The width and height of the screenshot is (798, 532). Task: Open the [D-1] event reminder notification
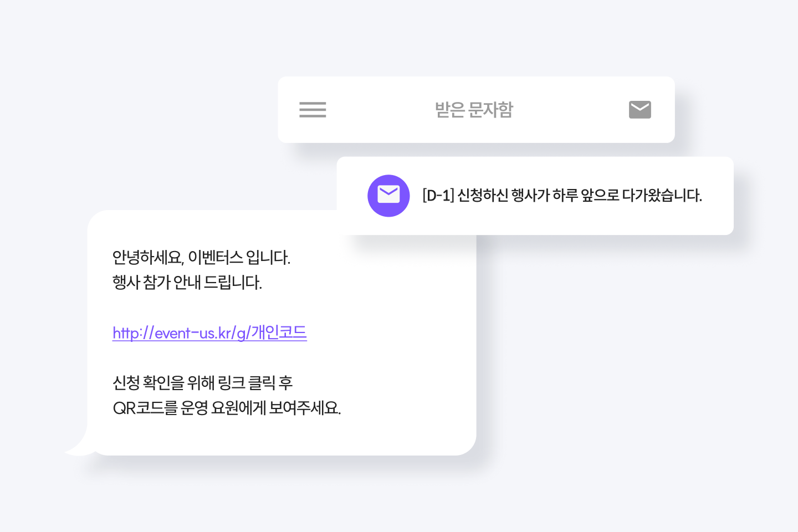tap(561, 195)
